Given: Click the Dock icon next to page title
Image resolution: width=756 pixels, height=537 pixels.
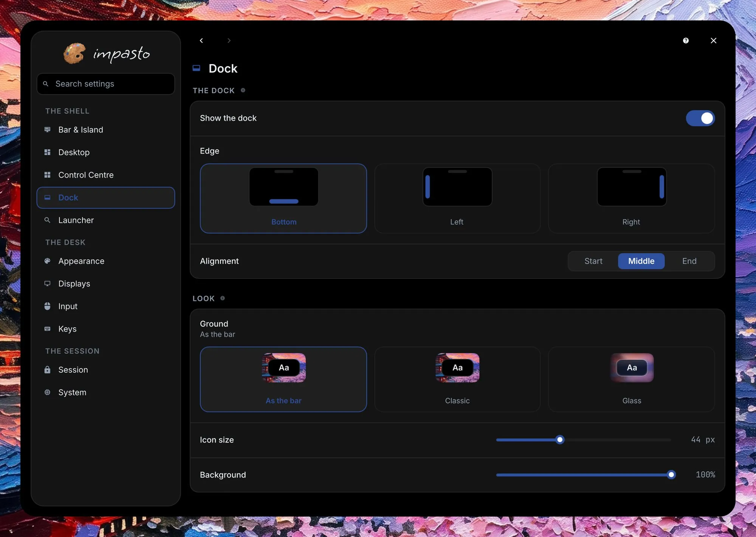Looking at the screenshot, I should pyautogui.click(x=196, y=68).
